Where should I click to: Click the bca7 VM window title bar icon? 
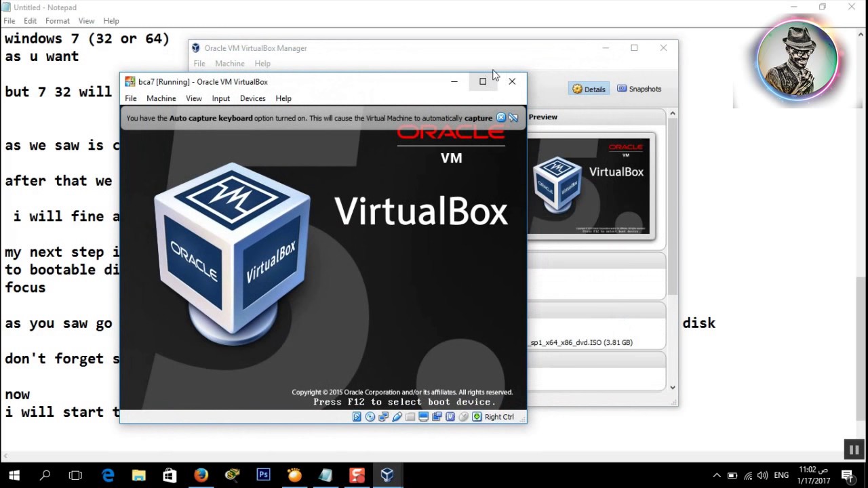[x=130, y=82]
